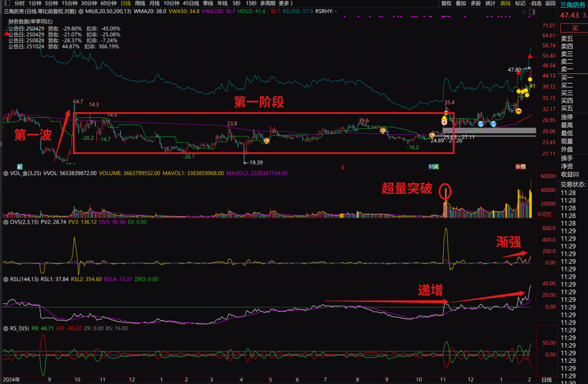Toggle the side panel icon near price axis
Screen dimensions: 588x384
532,11
